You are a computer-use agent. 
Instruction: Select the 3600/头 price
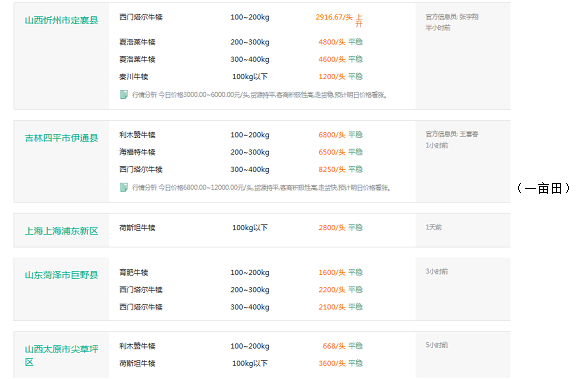(x=332, y=363)
